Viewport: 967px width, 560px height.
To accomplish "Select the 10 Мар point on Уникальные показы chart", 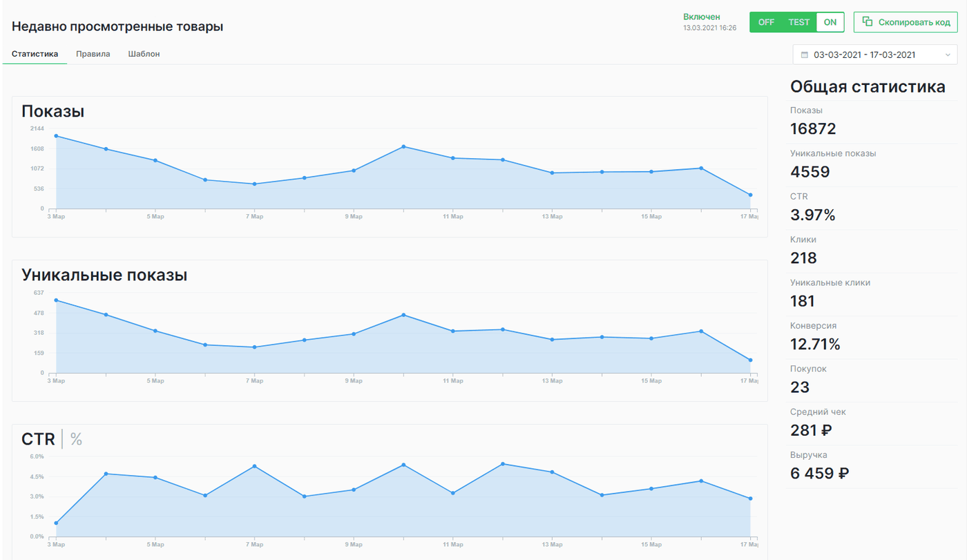I will pyautogui.click(x=403, y=315).
